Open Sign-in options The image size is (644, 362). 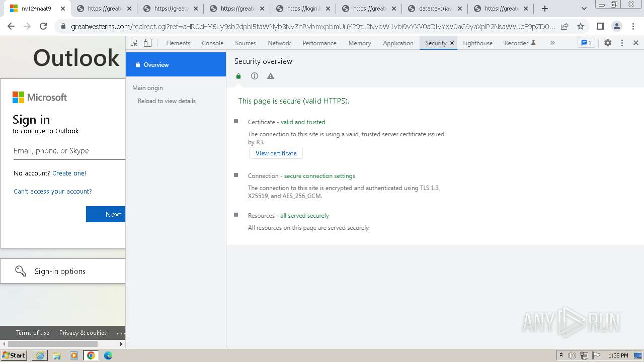click(63, 271)
